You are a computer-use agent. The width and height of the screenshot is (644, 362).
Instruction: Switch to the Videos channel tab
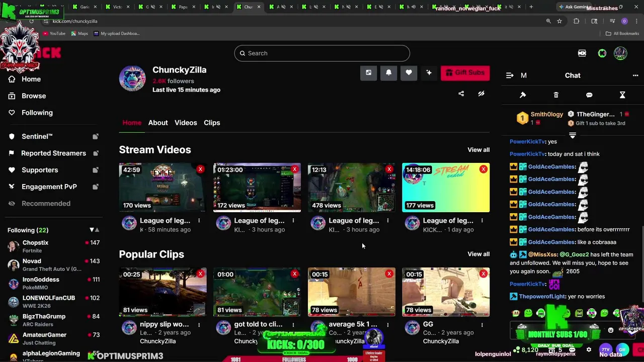[x=186, y=123]
